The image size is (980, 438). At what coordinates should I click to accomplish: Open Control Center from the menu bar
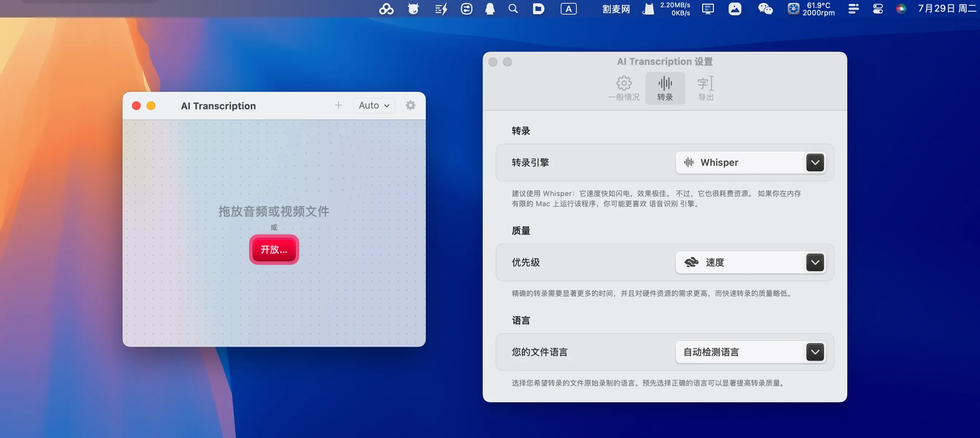pyautogui.click(x=877, y=9)
